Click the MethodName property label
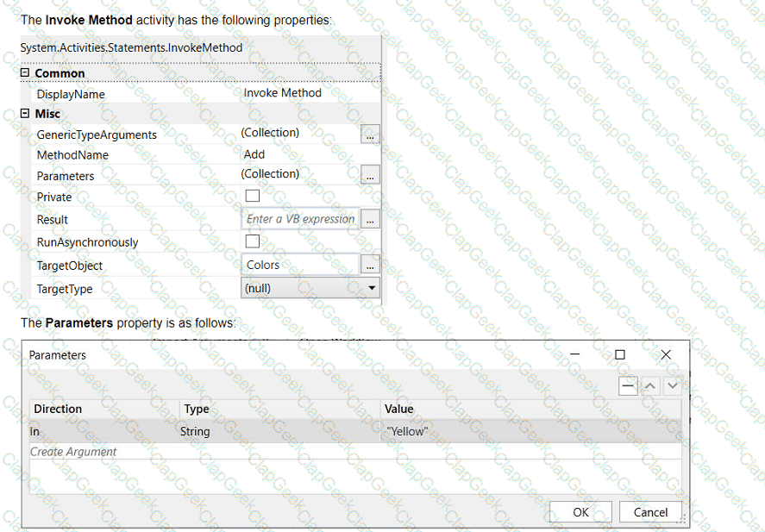The image size is (765, 532). pyautogui.click(x=72, y=155)
